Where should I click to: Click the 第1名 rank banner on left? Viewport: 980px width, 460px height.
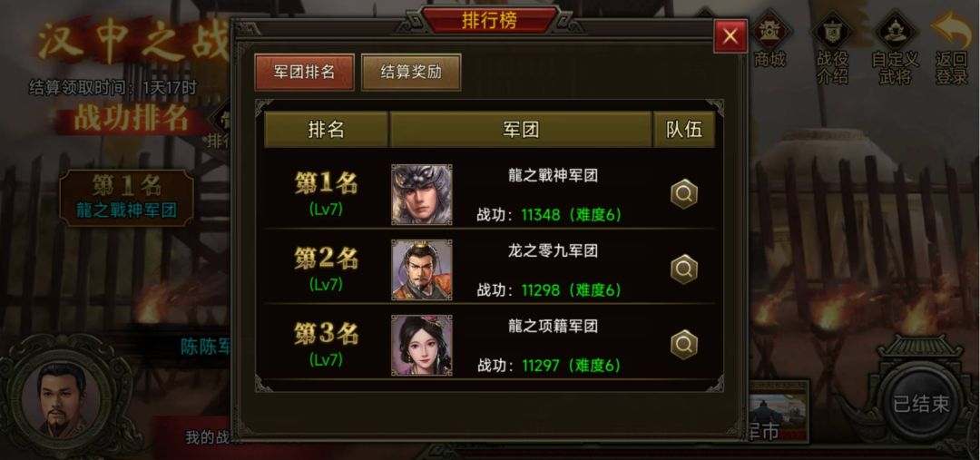pyautogui.click(x=126, y=197)
